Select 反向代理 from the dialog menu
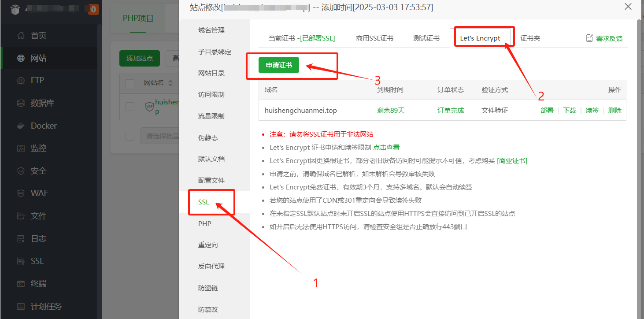This screenshot has height=319, width=644. (212, 266)
